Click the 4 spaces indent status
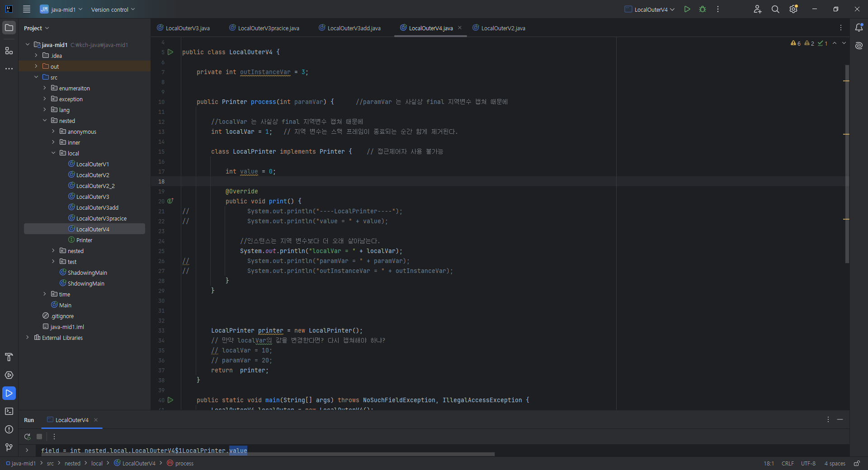The image size is (868, 470). coord(835,464)
